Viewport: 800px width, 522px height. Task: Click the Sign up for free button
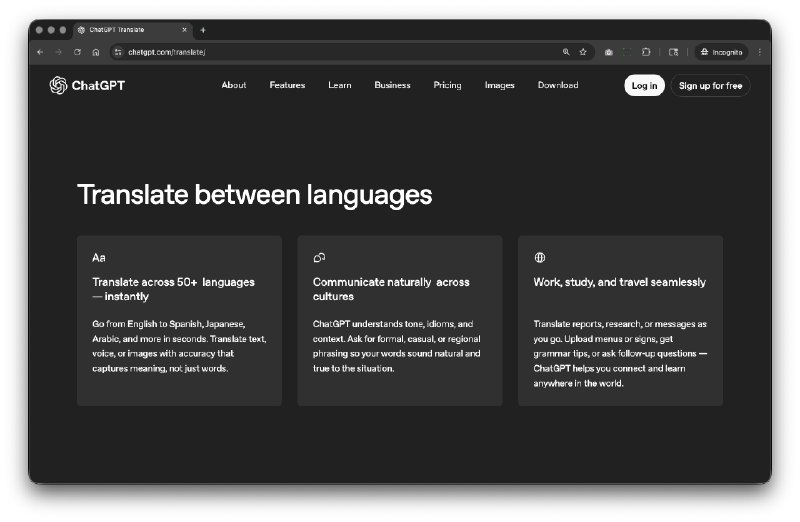(x=710, y=86)
